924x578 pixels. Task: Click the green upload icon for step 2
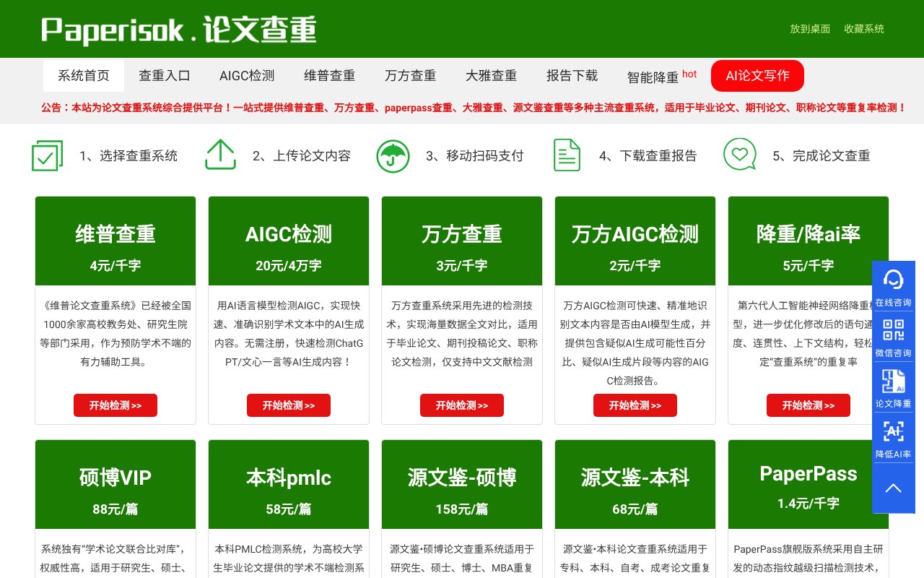point(220,154)
